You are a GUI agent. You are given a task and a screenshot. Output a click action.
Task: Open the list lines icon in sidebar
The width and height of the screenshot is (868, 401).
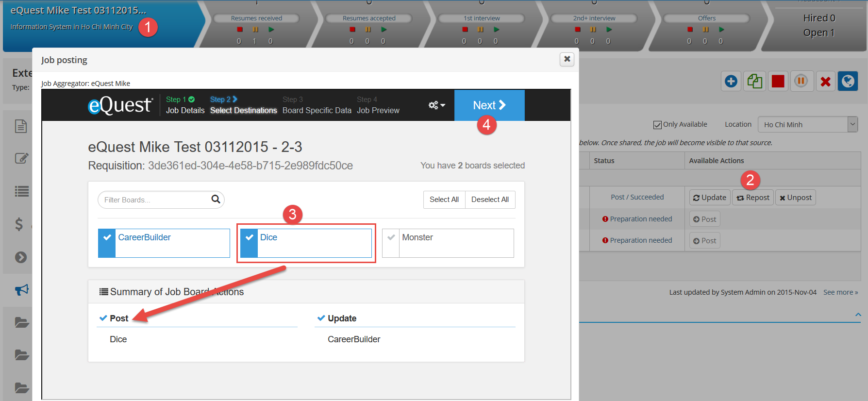[21, 191]
